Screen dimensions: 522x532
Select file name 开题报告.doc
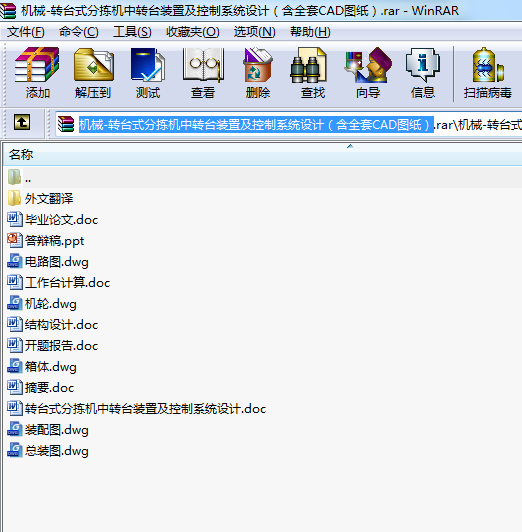coord(61,346)
